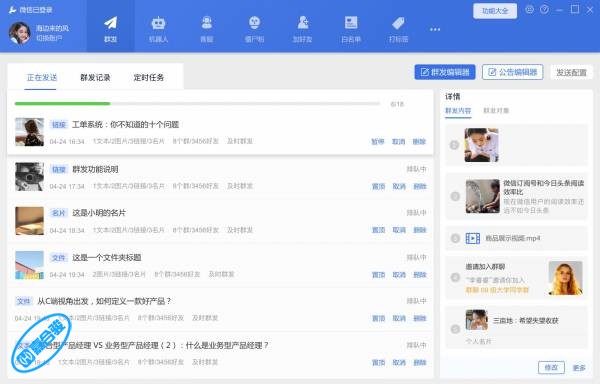Switch to the 群发对象 tab in details
This screenshot has height=384, width=600.
(x=496, y=111)
